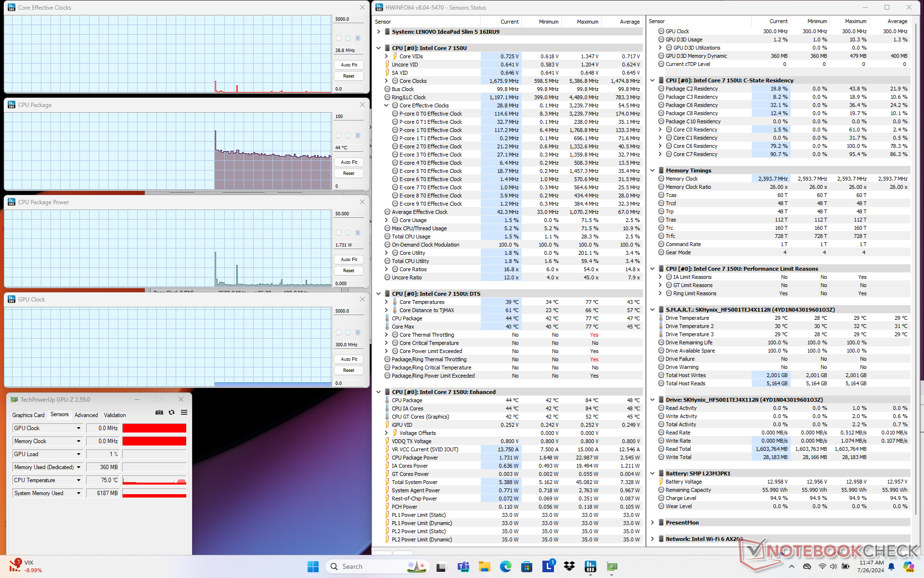Open Microsoft Edge from the taskbar
The image size is (924, 578).
[505, 566]
